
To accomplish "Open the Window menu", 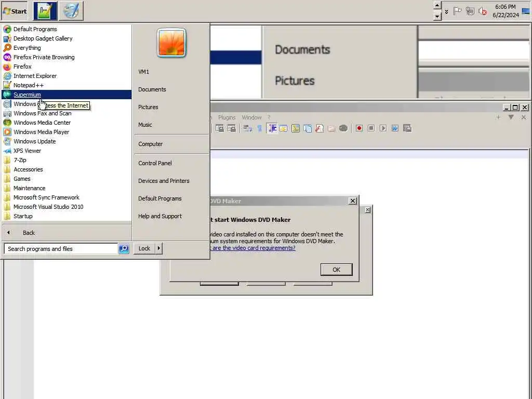I will click(x=251, y=117).
